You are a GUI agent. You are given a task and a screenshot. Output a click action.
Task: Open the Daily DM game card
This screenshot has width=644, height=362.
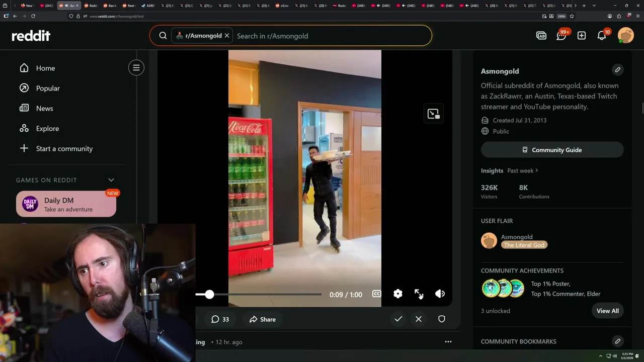click(x=66, y=204)
